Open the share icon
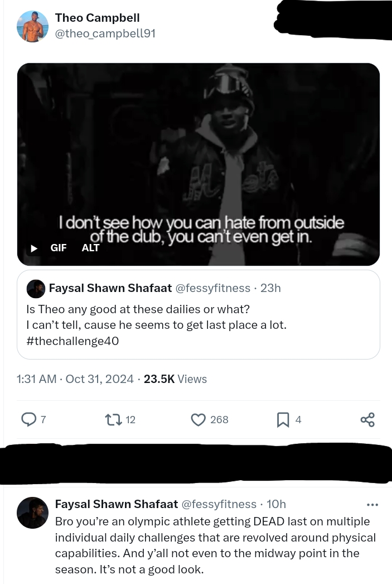Image resolution: width=392 pixels, height=584 pixels. (x=367, y=420)
